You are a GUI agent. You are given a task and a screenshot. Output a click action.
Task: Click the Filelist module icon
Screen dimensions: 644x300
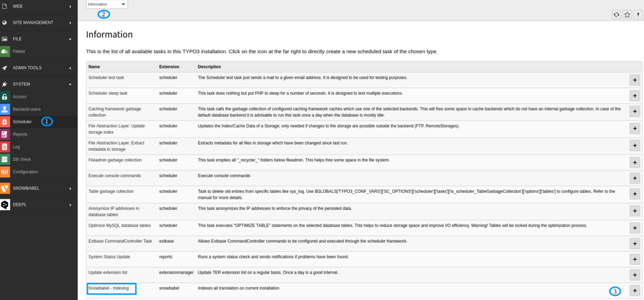tap(5, 51)
